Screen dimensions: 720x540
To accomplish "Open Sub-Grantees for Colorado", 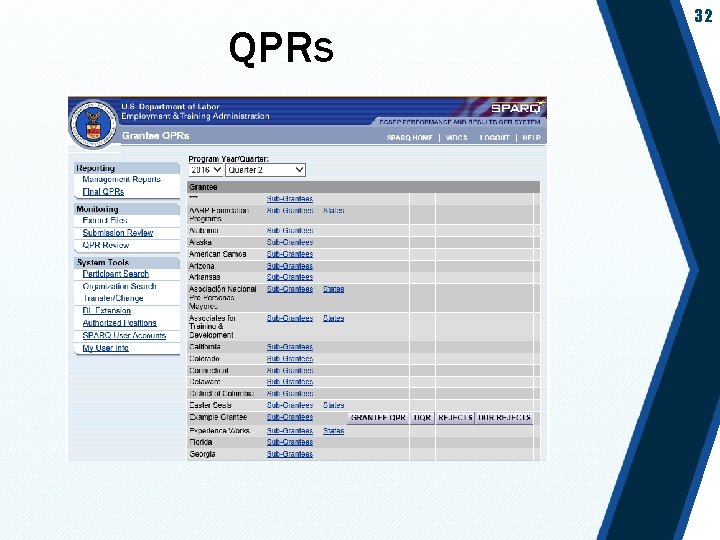I will 290,359.
